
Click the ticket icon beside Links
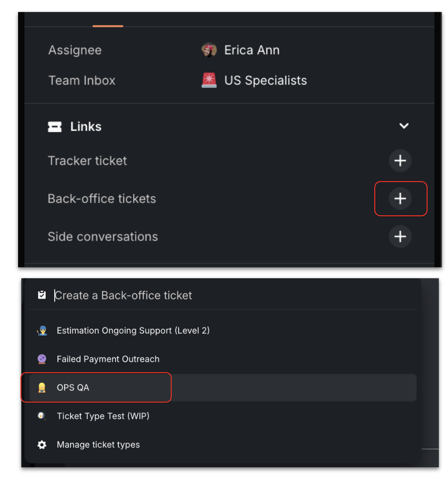coord(55,126)
